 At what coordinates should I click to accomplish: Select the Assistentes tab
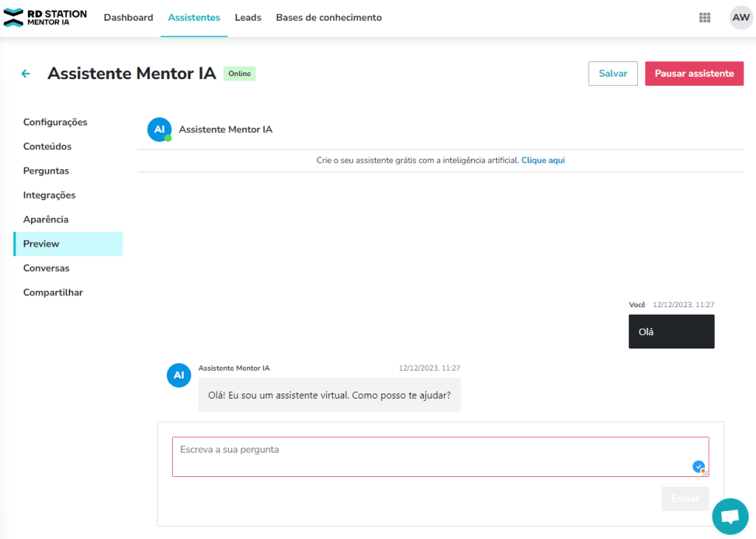click(194, 18)
